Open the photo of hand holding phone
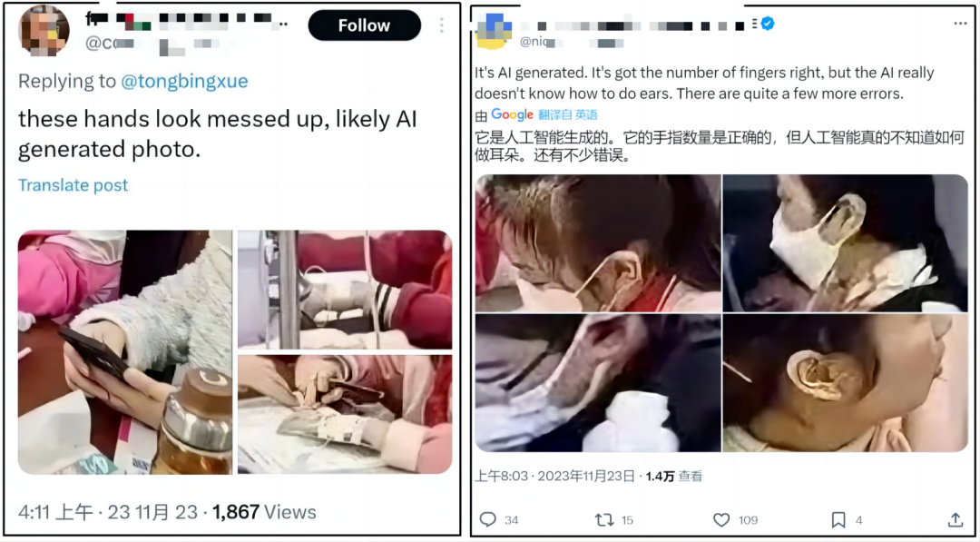This screenshot has width=980, height=542. click(125, 352)
